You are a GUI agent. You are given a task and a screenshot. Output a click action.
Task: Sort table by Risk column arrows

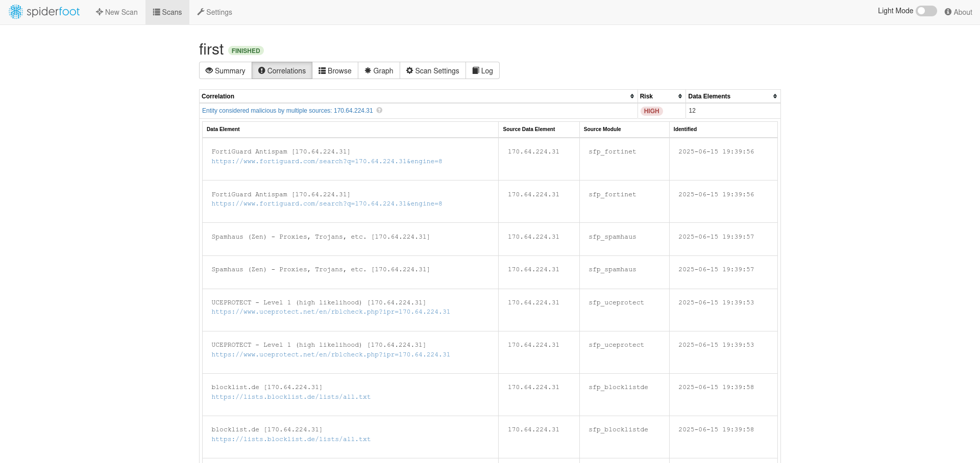[x=680, y=96]
